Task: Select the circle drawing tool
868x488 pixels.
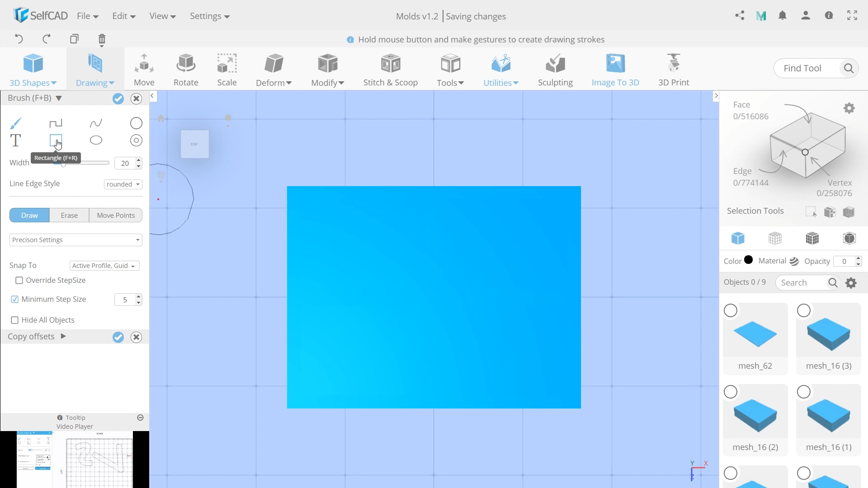Action: (x=136, y=123)
